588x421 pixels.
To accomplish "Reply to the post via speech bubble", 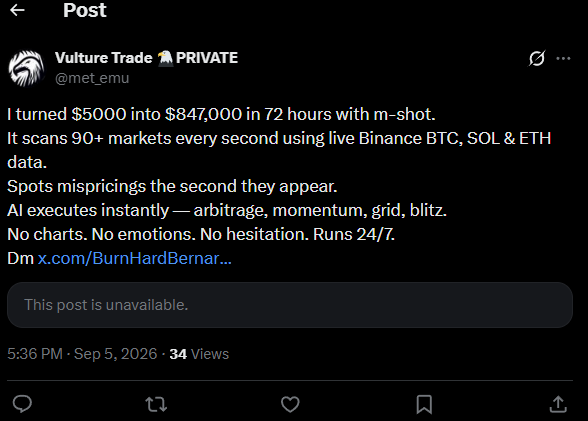I will point(22,404).
